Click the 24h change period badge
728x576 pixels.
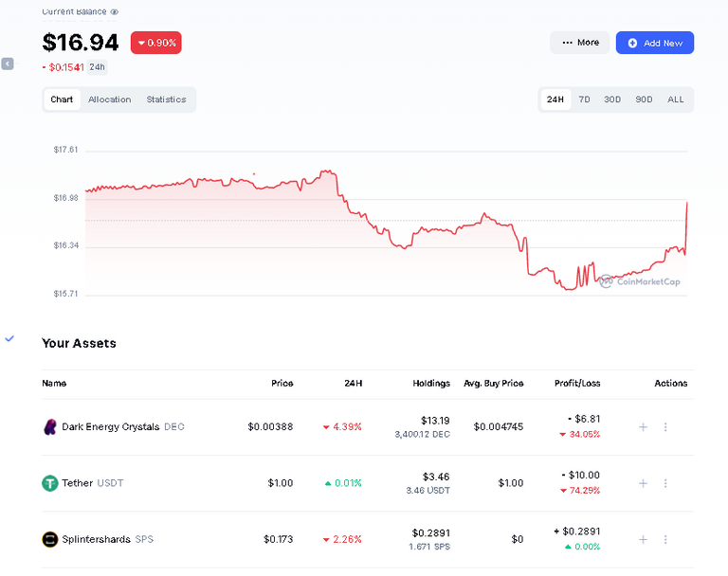coord(97,67)
